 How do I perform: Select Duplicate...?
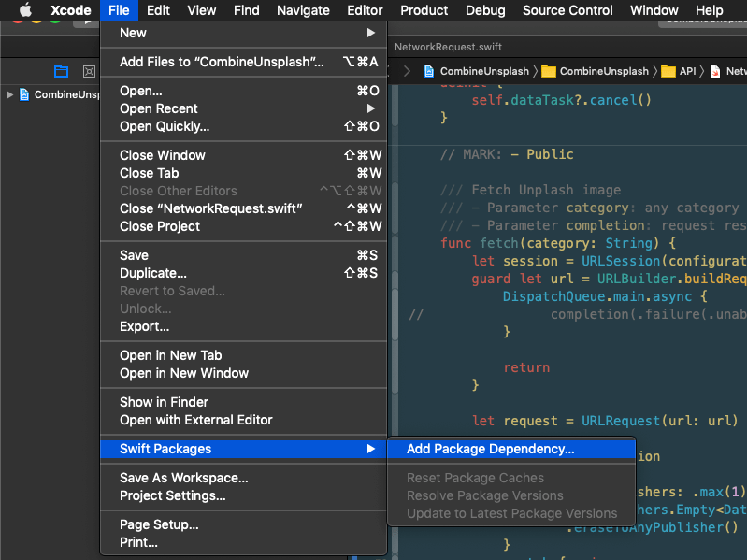tap(243, 273)
